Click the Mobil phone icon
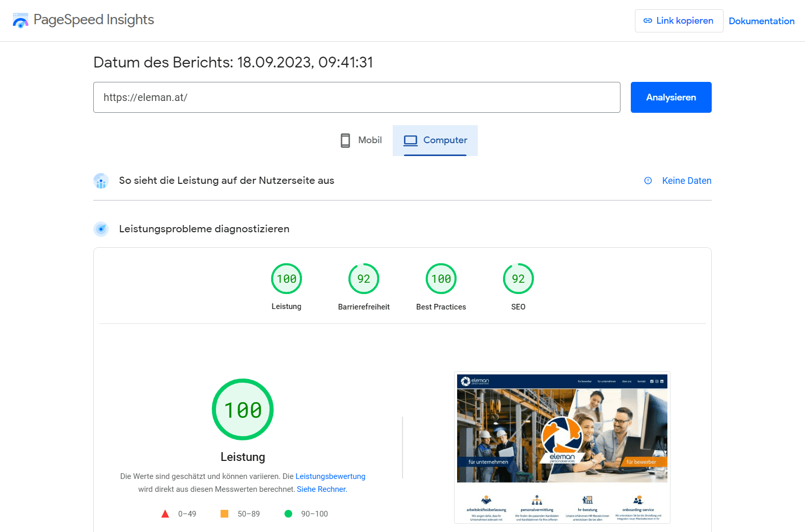805x532 pixels. [345, 140]
